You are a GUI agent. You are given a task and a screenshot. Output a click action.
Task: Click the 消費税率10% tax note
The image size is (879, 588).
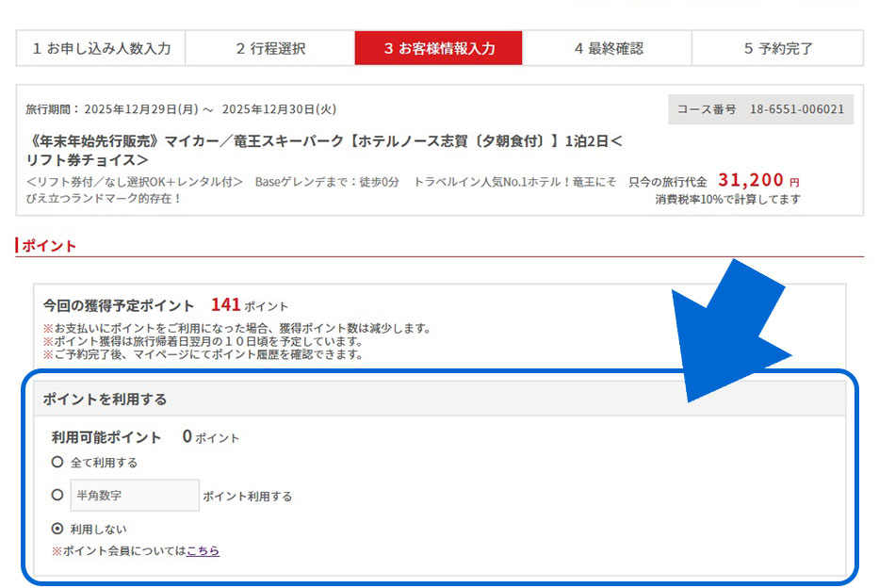pos(727,200)
